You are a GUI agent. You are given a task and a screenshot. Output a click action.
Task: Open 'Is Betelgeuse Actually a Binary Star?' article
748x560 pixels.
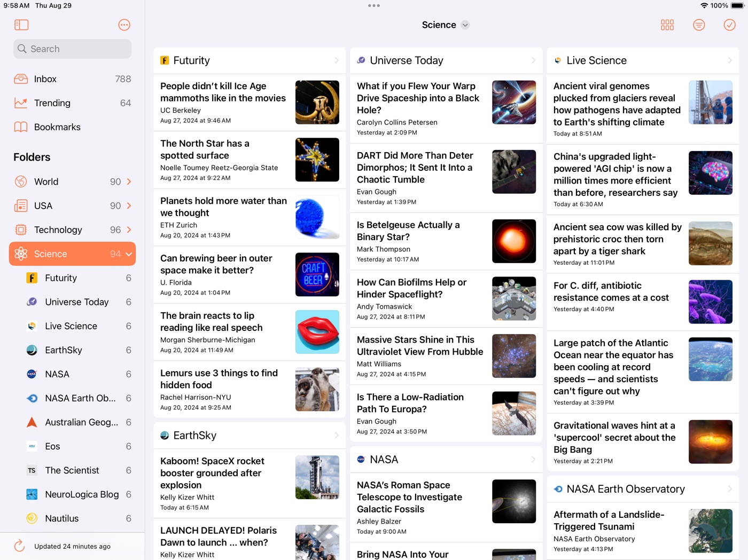tap(446, 241)
